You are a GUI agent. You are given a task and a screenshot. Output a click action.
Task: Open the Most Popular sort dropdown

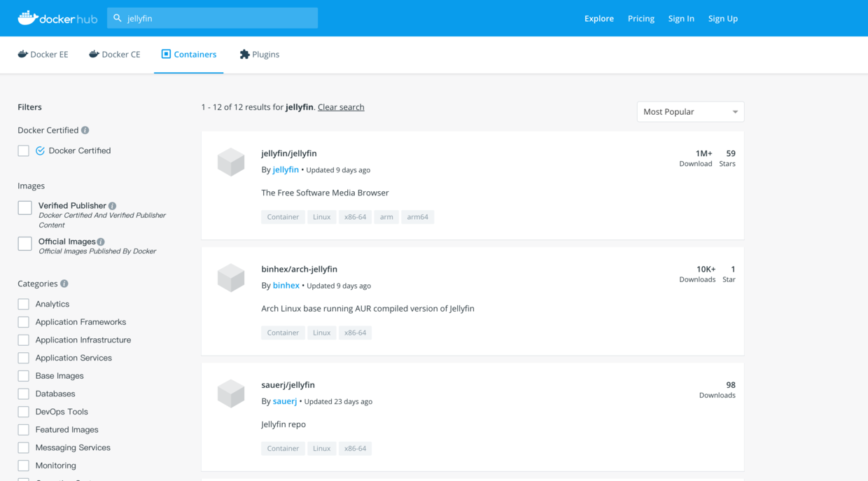[690, 111]
